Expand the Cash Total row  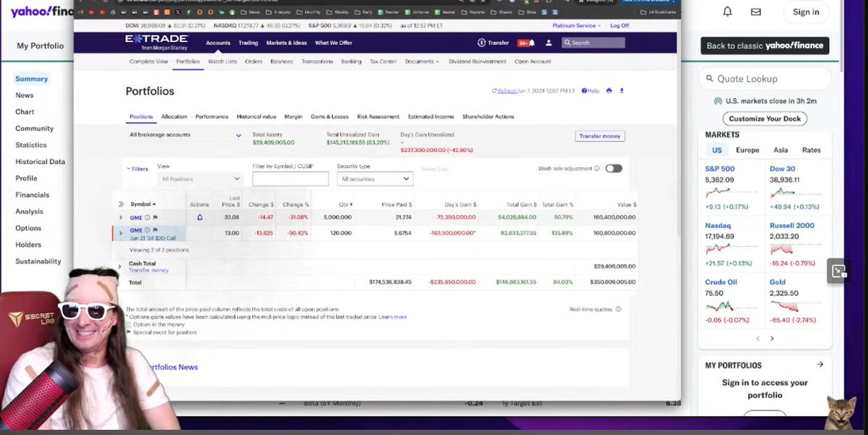pos(121,266)
